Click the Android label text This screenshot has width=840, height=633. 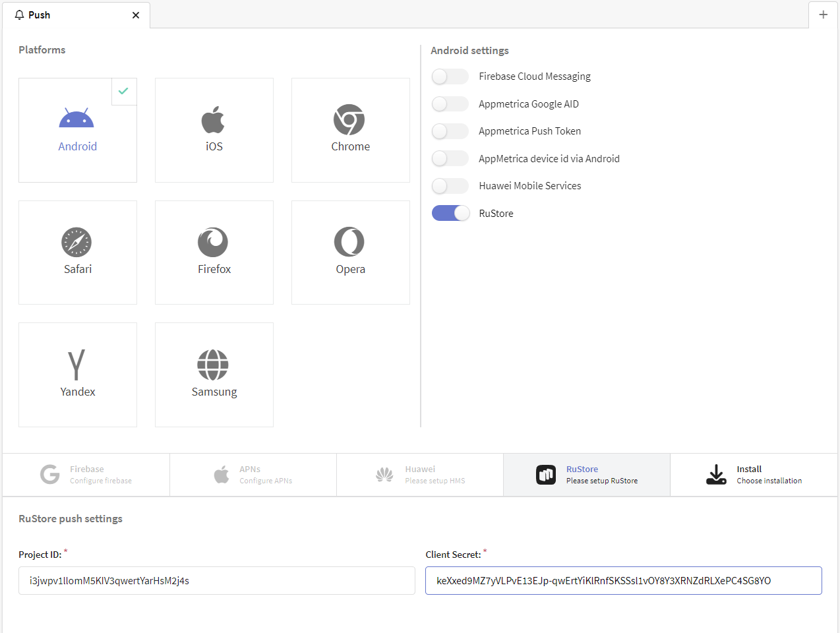(x=78, y=146)
